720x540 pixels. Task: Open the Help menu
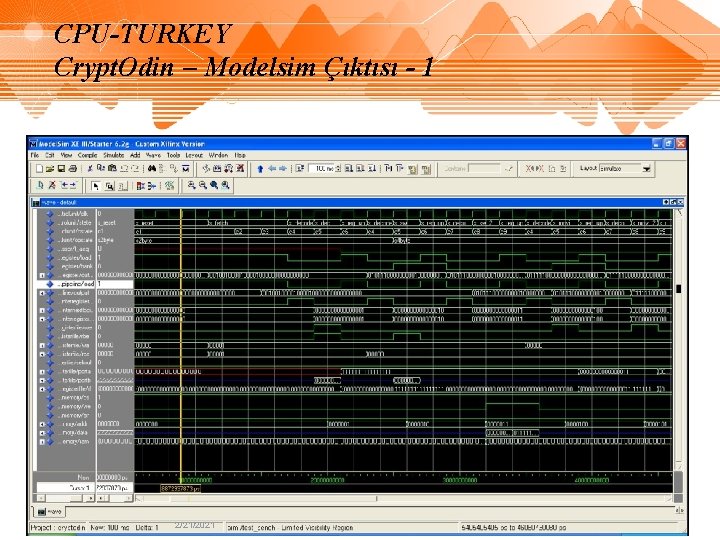click(x=240, y=156)
